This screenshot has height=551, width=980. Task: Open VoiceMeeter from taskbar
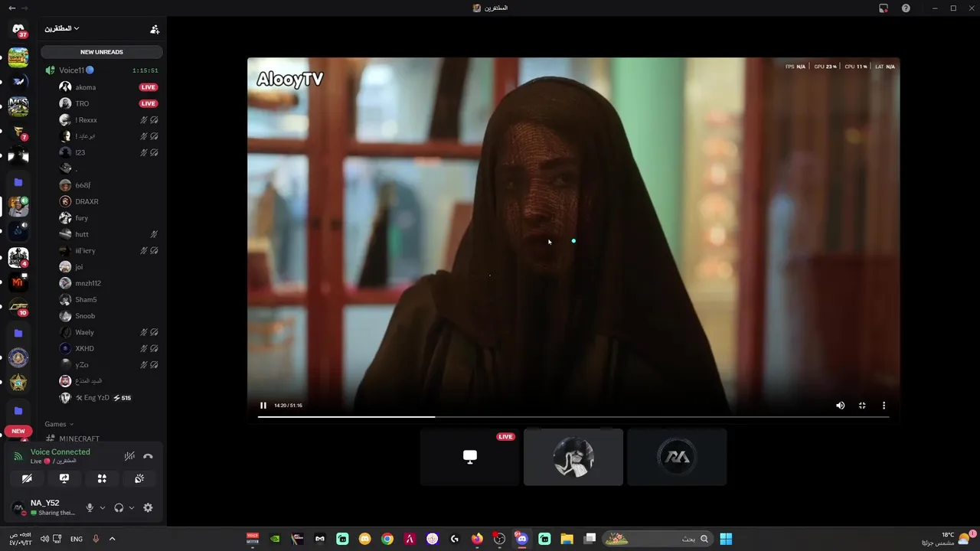tap(253, 539)
